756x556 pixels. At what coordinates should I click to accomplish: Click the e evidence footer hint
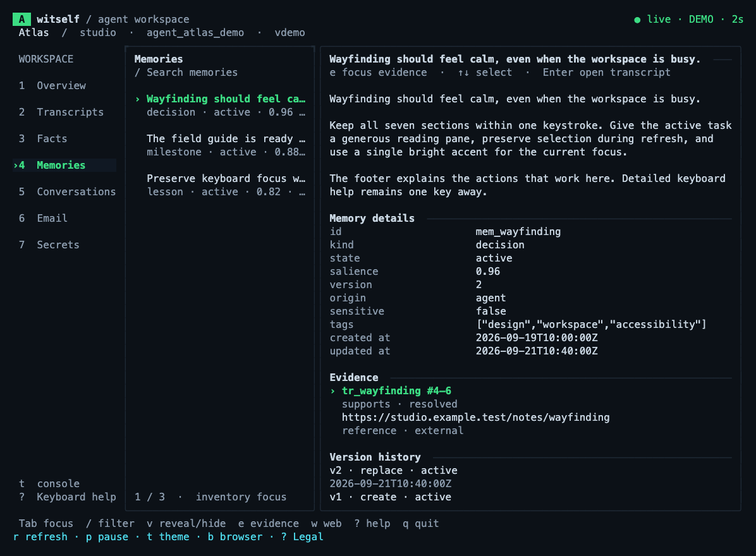[269, 523]
